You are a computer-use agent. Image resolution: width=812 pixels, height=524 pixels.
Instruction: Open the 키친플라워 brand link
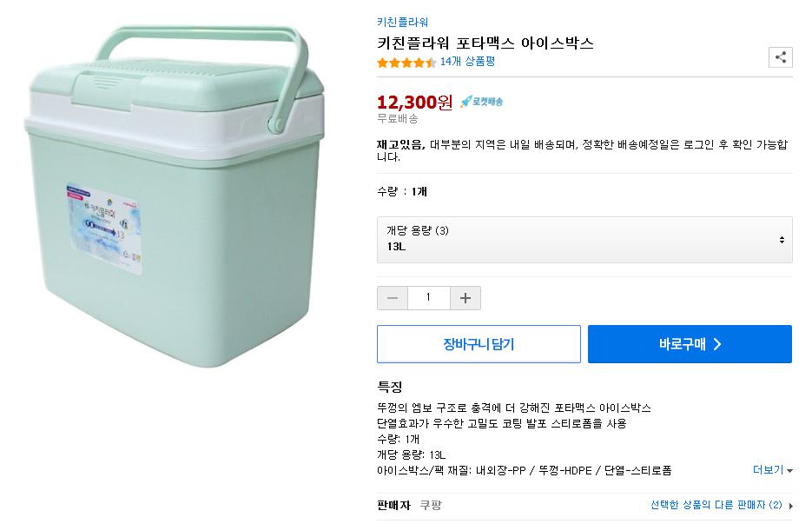tap(402, 23)
